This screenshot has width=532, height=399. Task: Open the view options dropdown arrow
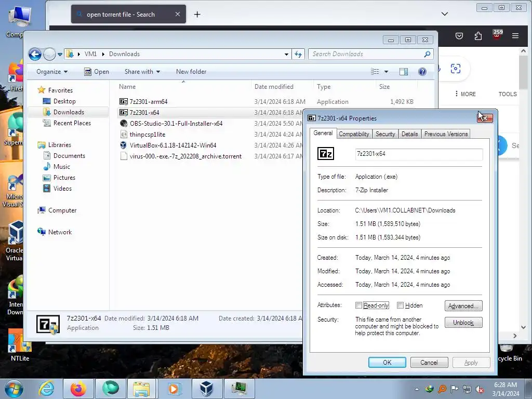[386, 72]
